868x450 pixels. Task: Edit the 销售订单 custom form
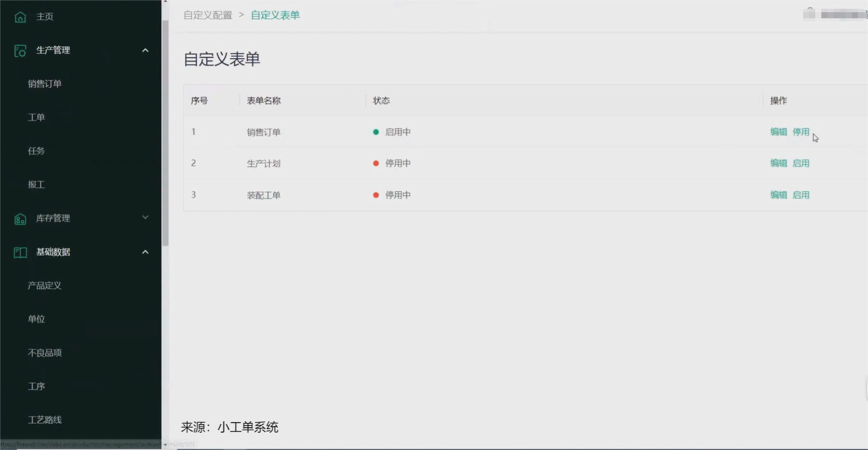[778, 132]
